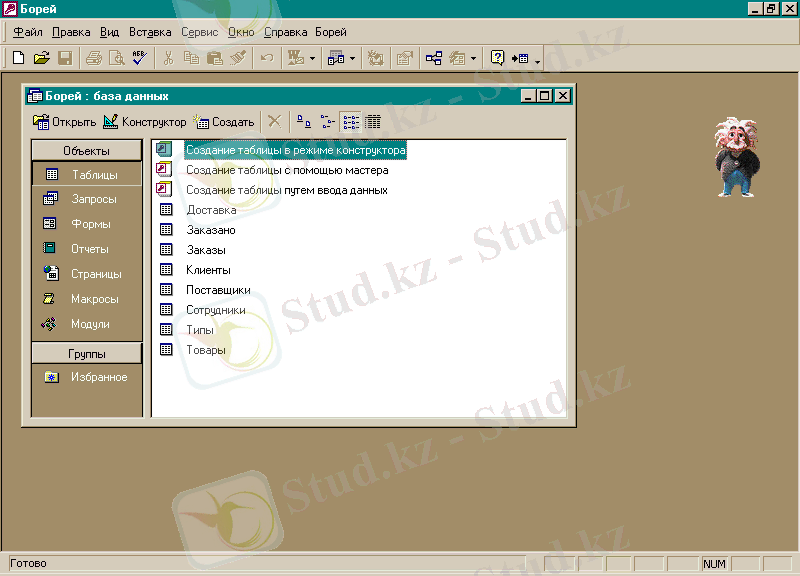
Task: Switch to Small Icons view
Action: pyautogui.click(x=327, y=122)
